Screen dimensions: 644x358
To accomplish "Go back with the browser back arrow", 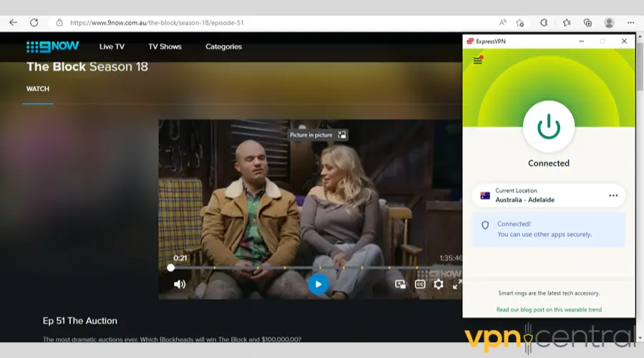I will [13, 23].
